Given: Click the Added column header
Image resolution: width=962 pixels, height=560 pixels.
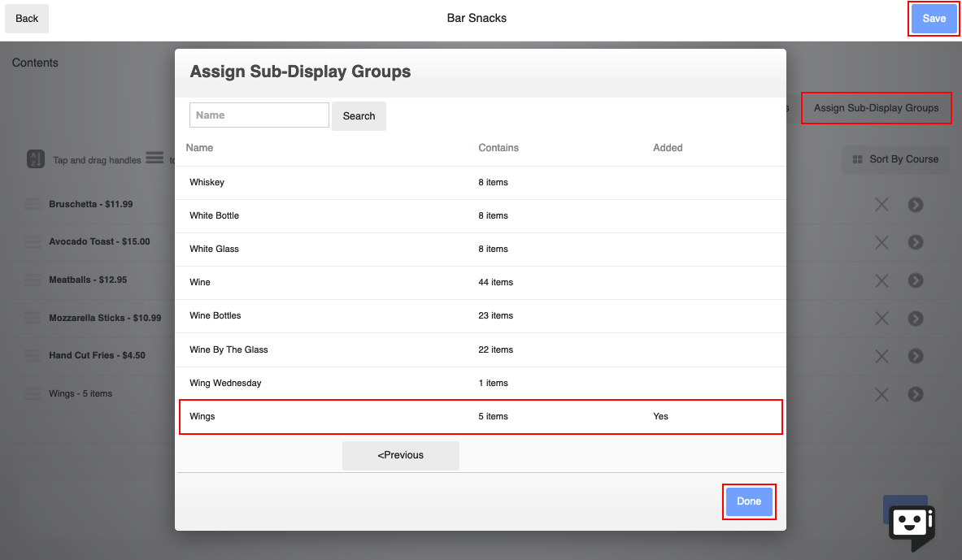Looking at the screenshot, I should (668, 148).
